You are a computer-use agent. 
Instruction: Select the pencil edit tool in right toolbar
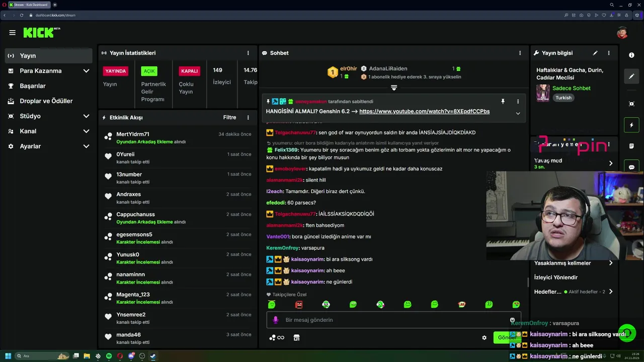pos(631,76)
